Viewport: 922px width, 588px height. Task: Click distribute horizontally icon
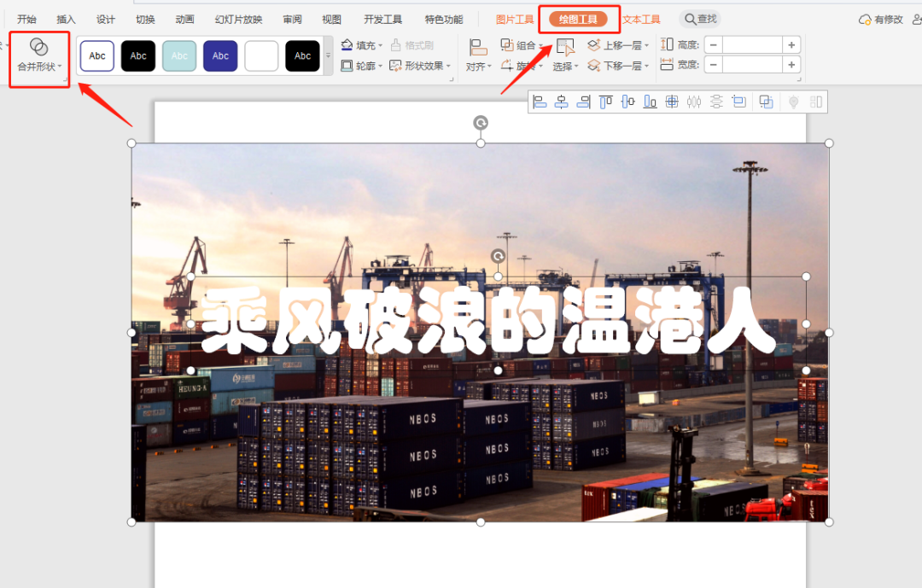tap(694, 102)
